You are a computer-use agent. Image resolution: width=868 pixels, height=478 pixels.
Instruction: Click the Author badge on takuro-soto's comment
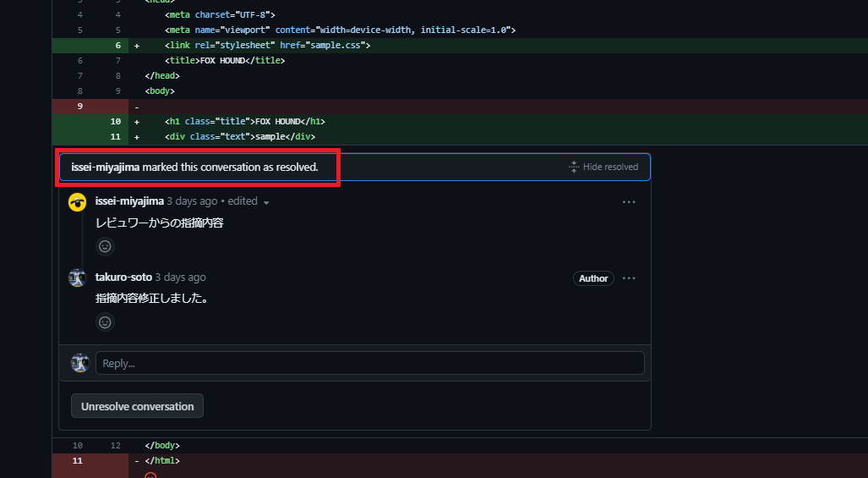(x=593, y=278)
